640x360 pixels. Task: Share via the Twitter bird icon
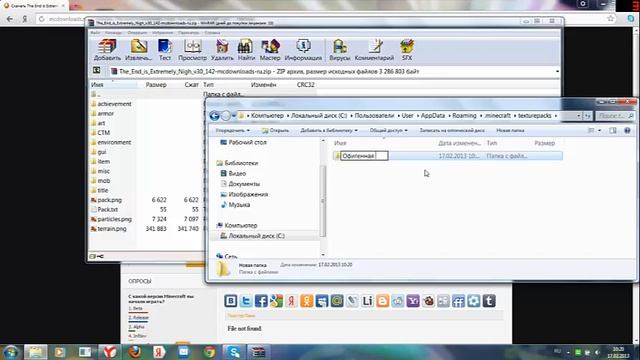246,301
